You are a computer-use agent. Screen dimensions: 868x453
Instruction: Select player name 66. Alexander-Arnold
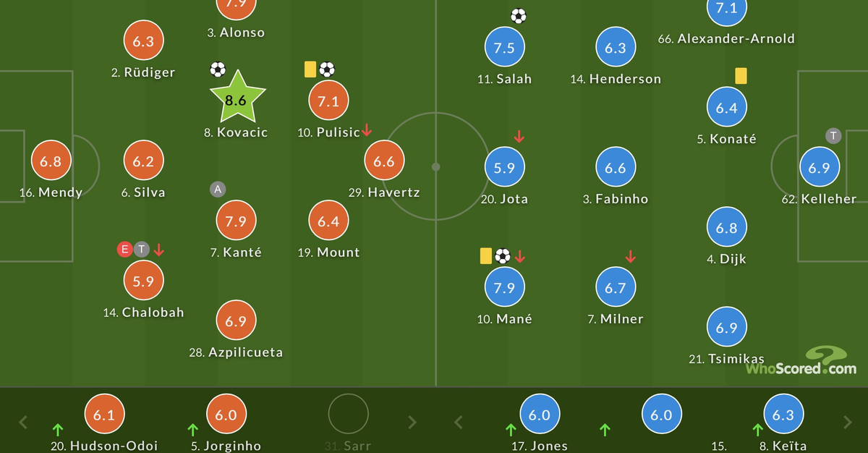click(726, 39)
